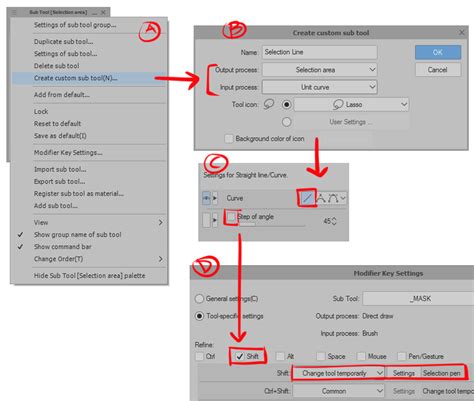This screenshot has width=474, height=401.
Task: Select the straight line curve icon
Action: coord(307,198)
